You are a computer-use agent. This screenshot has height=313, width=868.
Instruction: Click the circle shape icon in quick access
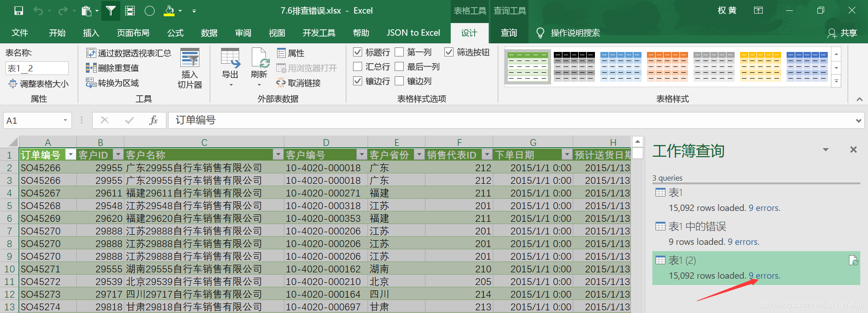150,11
